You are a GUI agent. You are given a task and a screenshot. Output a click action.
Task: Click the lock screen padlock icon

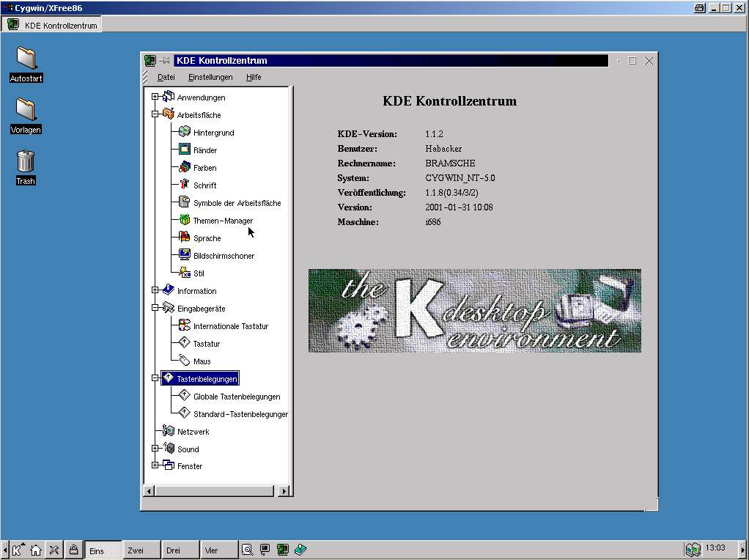click(x=73, y=550)
